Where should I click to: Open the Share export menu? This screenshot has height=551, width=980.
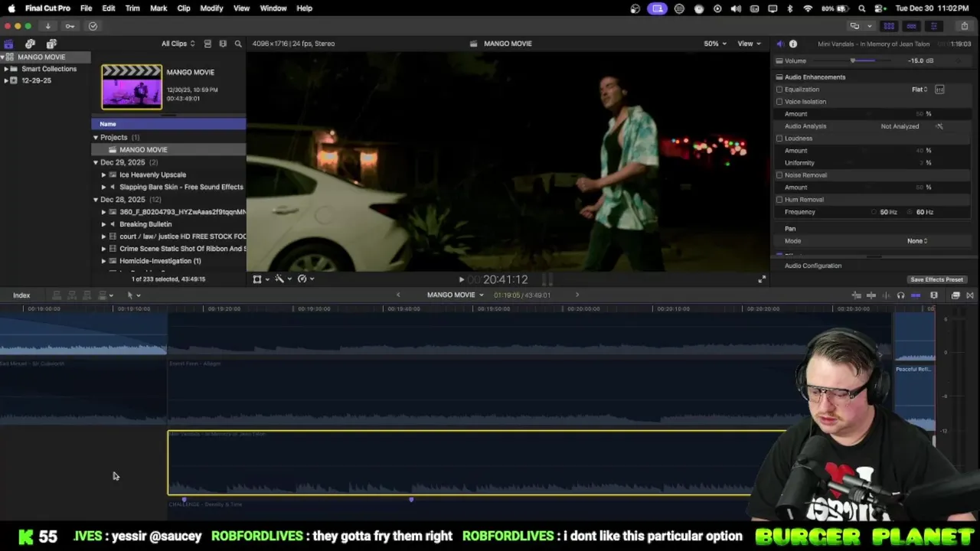pyautogui.click(x=965, y=26)
